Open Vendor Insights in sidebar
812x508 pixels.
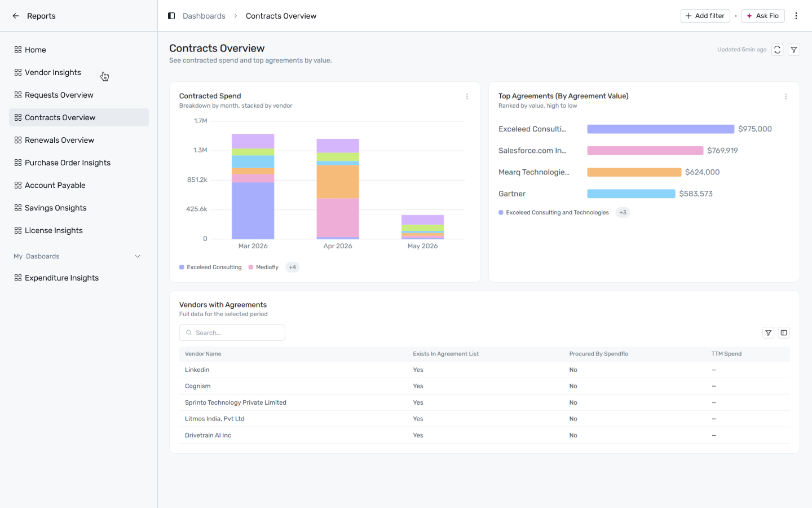[79, 72]
